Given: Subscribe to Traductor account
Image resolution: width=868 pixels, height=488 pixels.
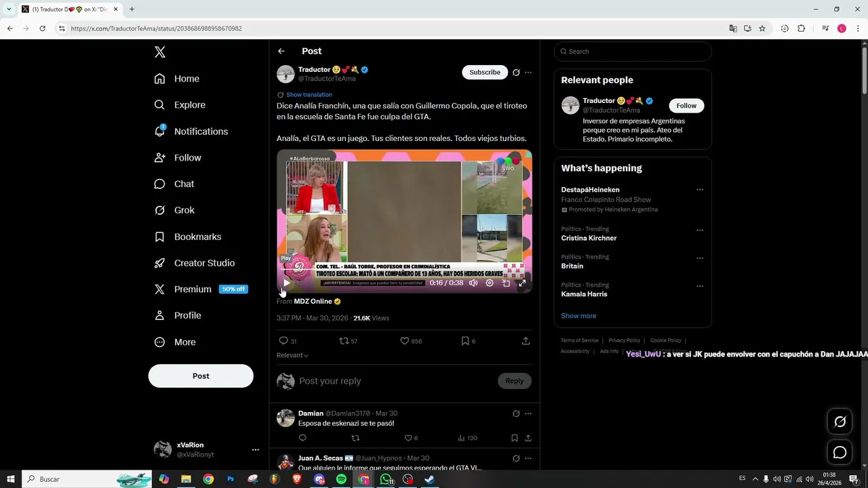Looking at the screenshot, I should coord(485,72).
